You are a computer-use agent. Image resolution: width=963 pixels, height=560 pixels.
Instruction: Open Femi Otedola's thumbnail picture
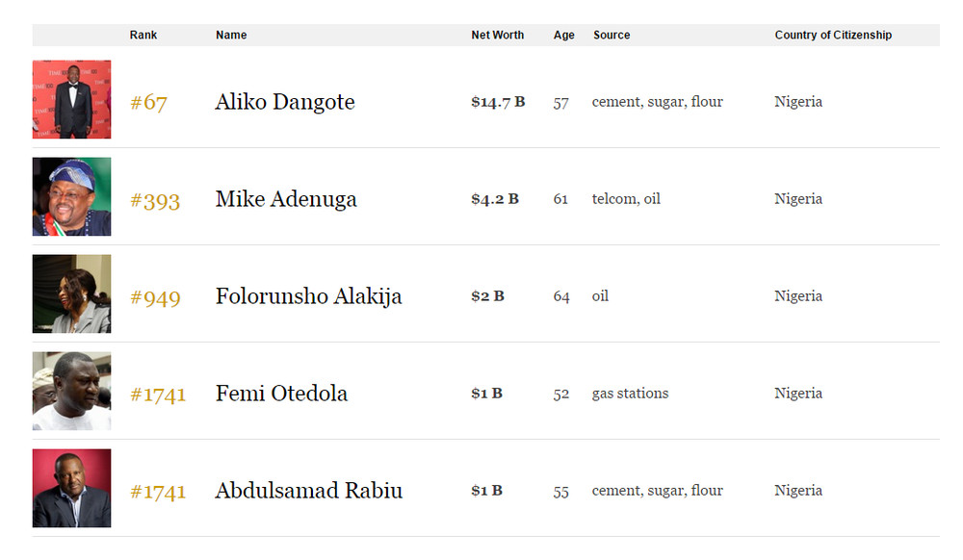(x=72, y=391)
